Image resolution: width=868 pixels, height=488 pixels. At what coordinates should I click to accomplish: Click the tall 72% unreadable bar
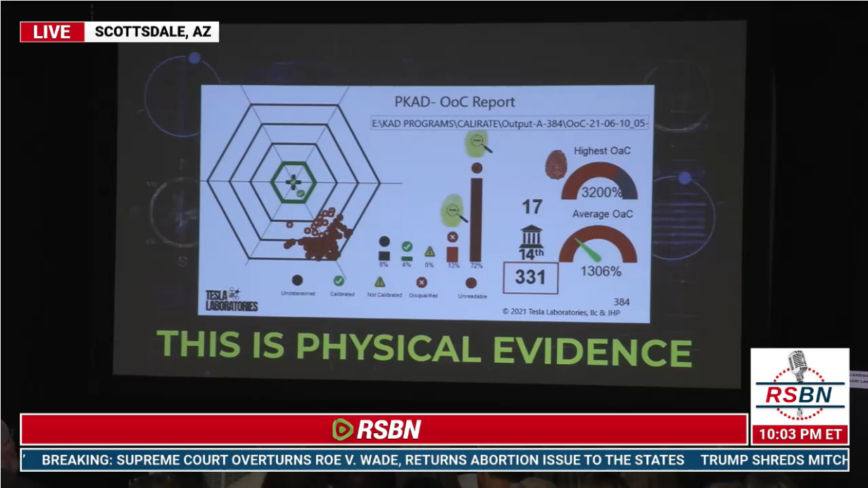[x=477, y=219]
